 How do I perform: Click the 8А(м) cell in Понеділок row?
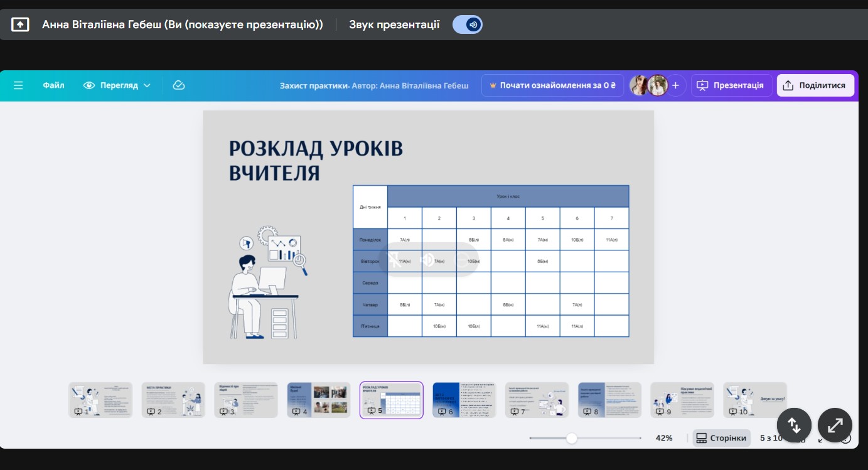click(x=508, y=240)
